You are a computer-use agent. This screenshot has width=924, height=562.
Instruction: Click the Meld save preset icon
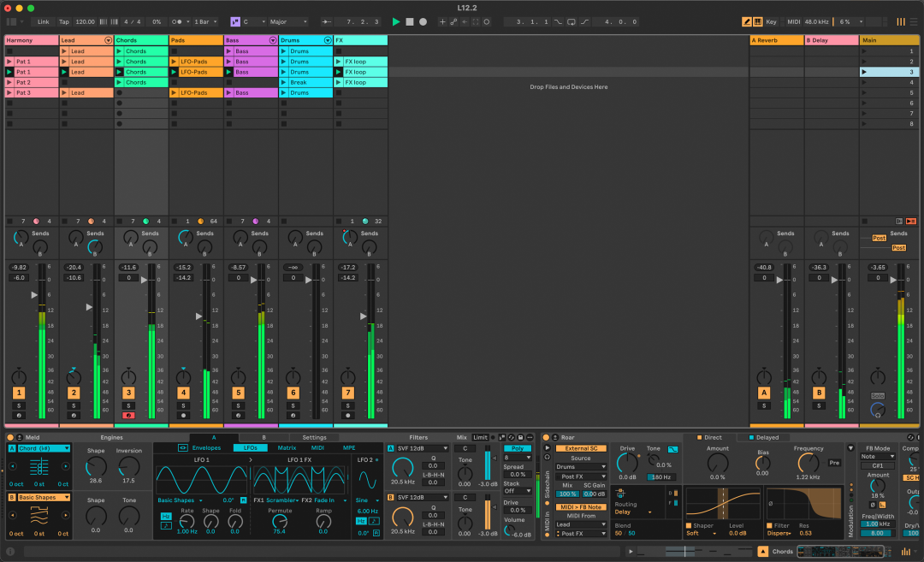click(520, 438)
